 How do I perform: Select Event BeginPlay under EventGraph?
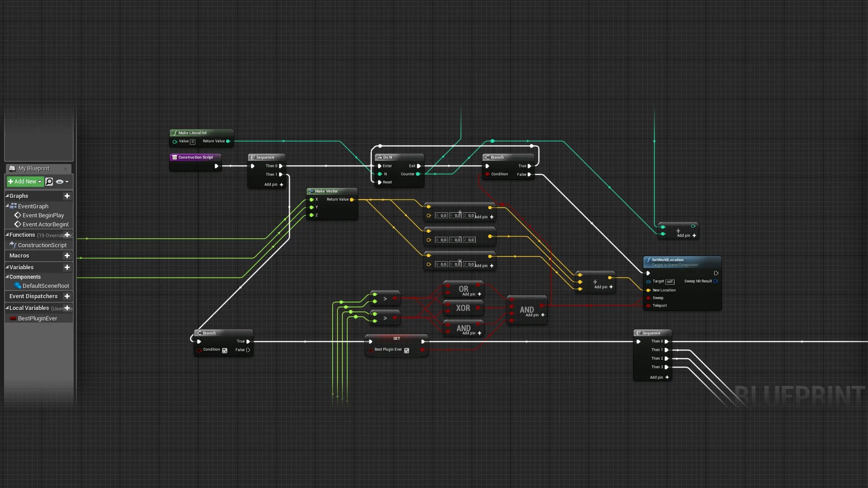click(x=43, y=215)
